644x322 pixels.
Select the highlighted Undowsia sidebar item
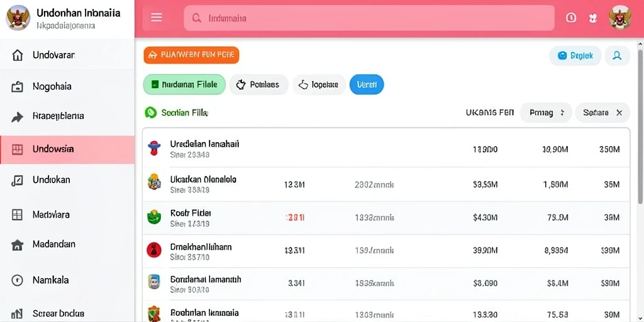click(x=67, y=150)
